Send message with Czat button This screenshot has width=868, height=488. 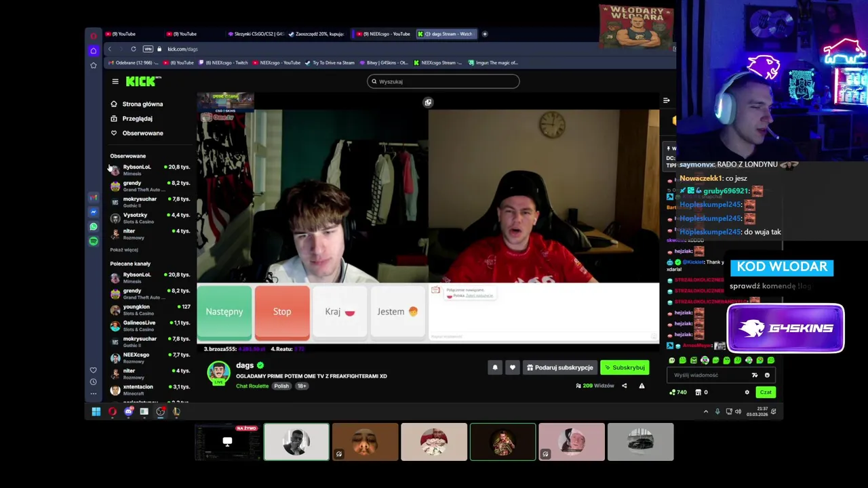click(766, 392)
